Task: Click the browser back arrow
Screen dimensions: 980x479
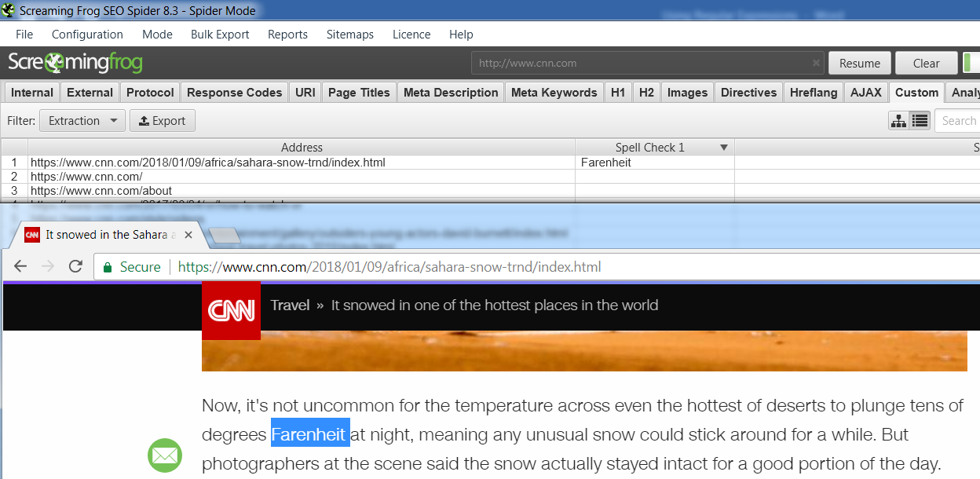Action: pos(20,267)
